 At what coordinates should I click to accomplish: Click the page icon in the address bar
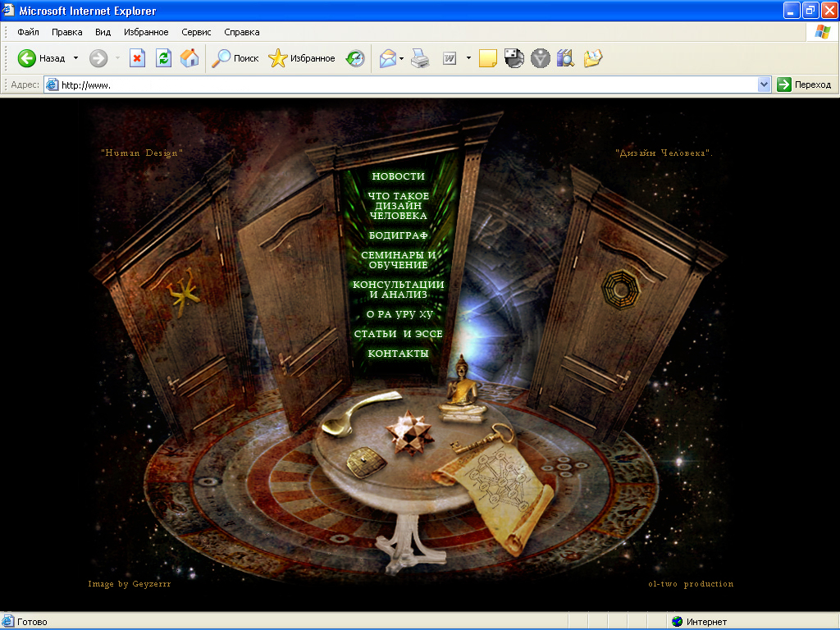[52, 84]
